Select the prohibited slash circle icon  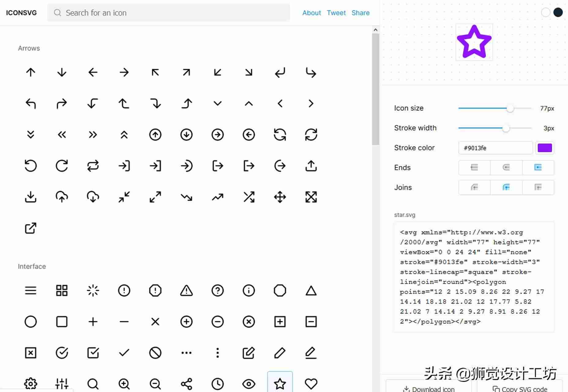(x=155, y=353)
